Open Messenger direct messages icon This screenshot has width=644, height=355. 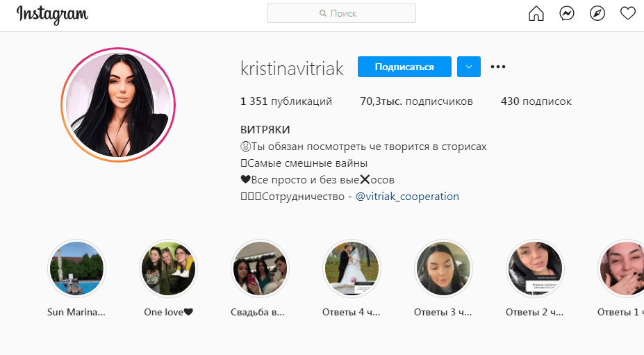pos(567,14)
